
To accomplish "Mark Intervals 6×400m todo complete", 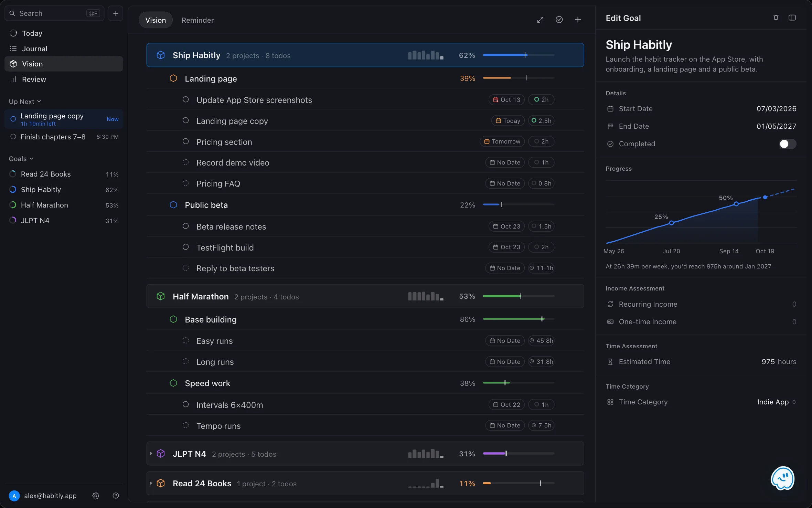I will [186, 404].
